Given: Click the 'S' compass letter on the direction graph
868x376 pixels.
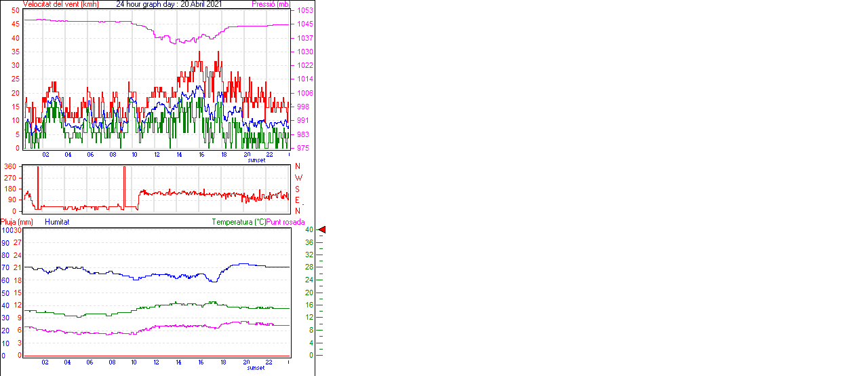Looking at the screenshot, I should tap(297, 189).
